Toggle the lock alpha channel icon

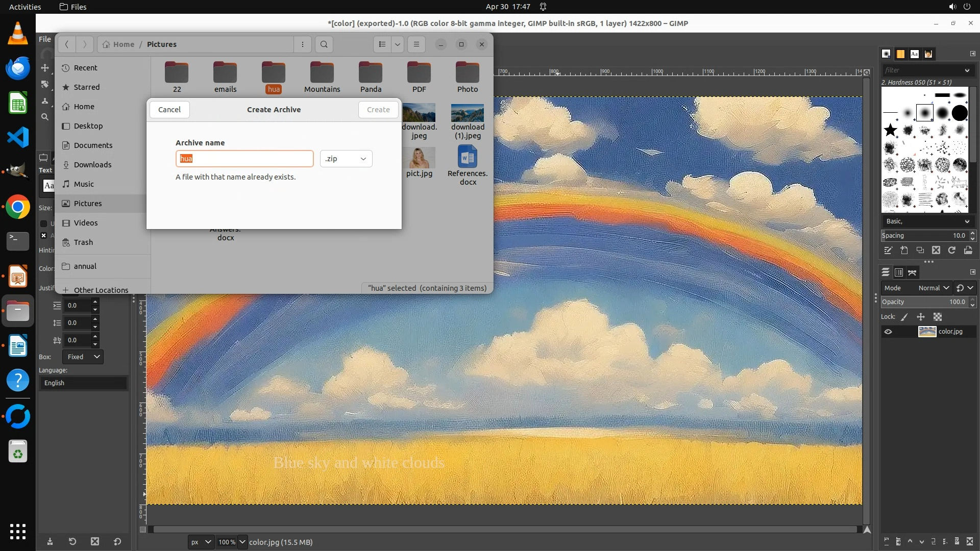(938, 317)
